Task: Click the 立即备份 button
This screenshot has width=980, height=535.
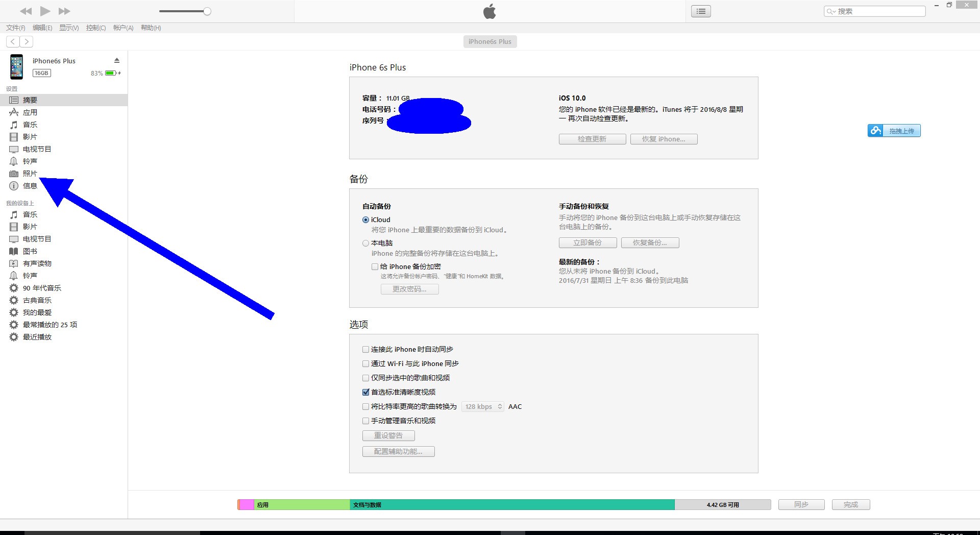Action: (x=587, y=243)
